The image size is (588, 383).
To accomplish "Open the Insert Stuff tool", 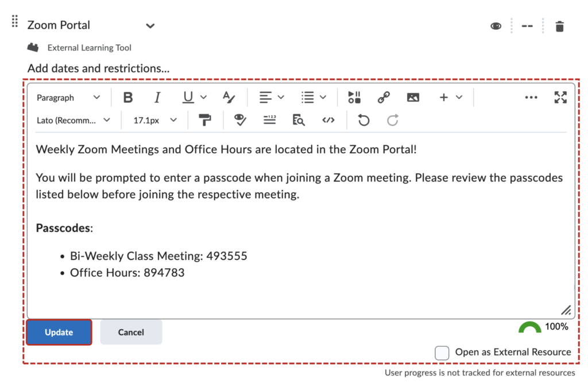I will click(x=354, y=97).
